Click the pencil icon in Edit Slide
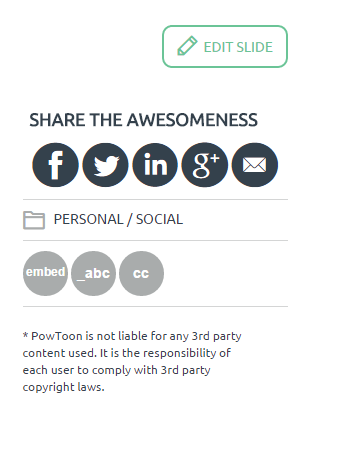The height and width of the screenshot is (463, 360). tap(187, 46)
